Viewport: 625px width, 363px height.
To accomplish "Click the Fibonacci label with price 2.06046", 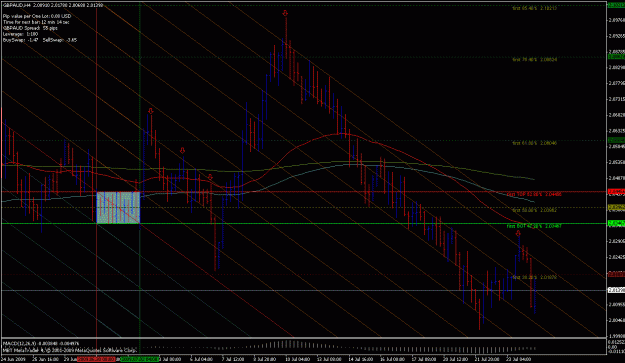I will 535,143.
